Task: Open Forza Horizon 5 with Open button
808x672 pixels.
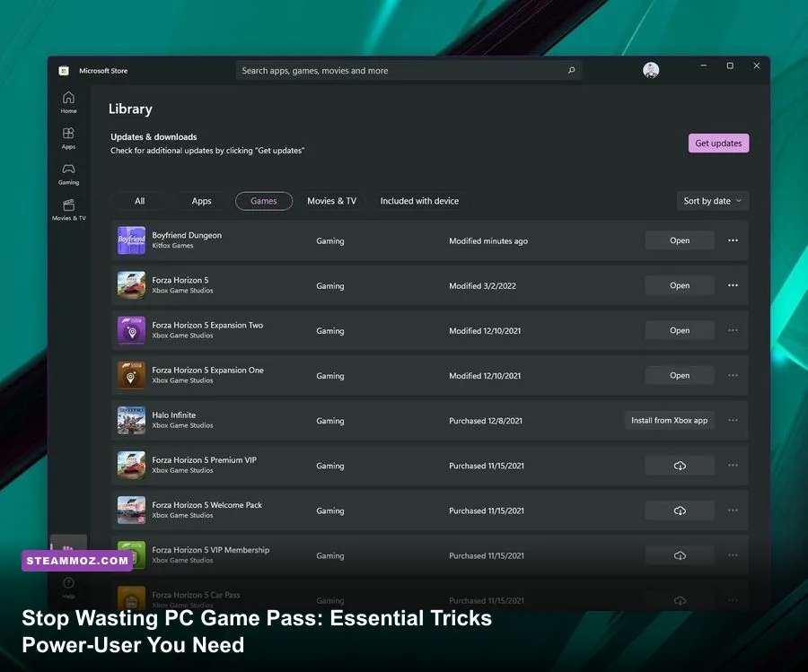Action: point(680,285)
